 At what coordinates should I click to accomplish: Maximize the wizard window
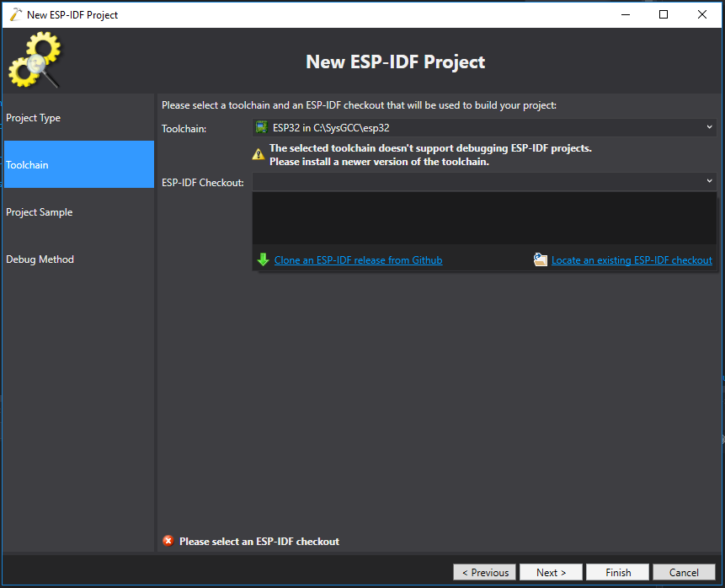tap(664, 14)
